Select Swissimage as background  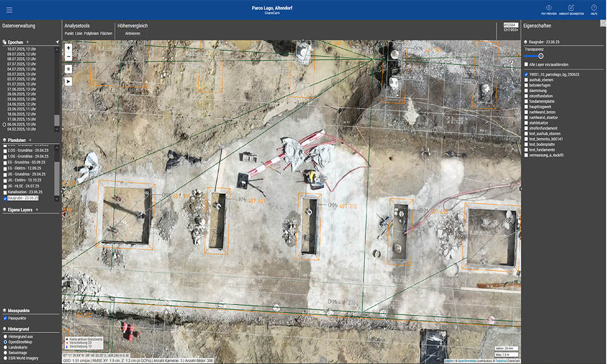tap(5, 352)
